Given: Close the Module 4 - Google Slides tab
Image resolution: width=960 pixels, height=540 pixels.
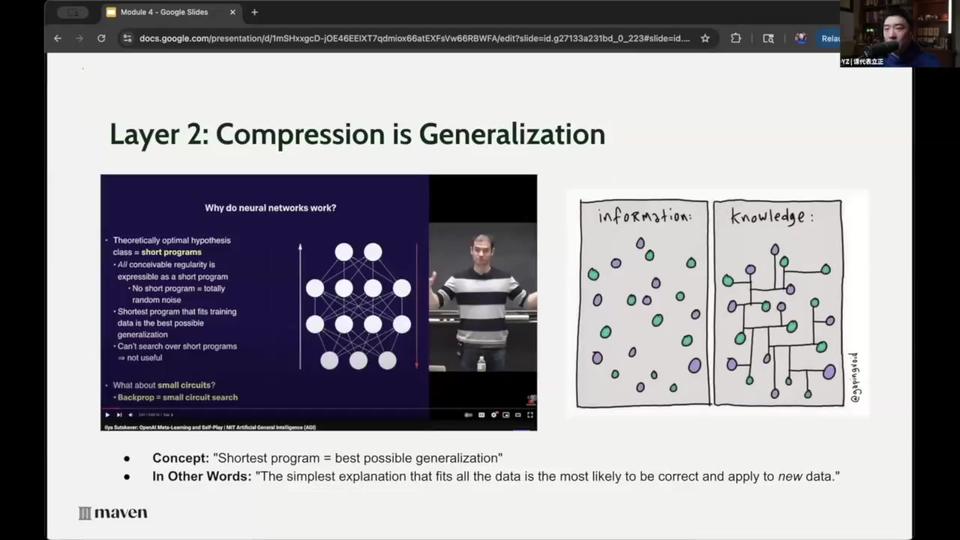Looking at the screenshot, I should coord(233,12).
